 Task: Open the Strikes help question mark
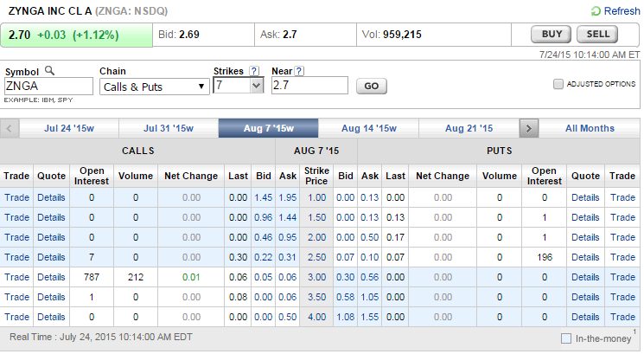(254, 71)
